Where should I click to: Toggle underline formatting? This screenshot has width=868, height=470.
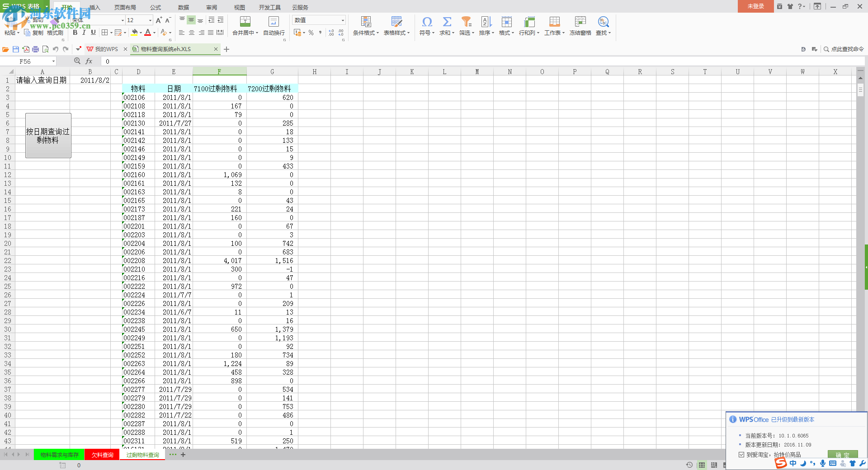(93, 33)
